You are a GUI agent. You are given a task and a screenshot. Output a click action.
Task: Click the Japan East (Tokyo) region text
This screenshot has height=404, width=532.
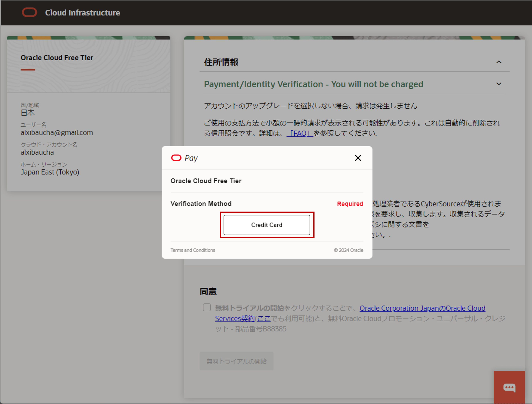(x=50, y=172)
